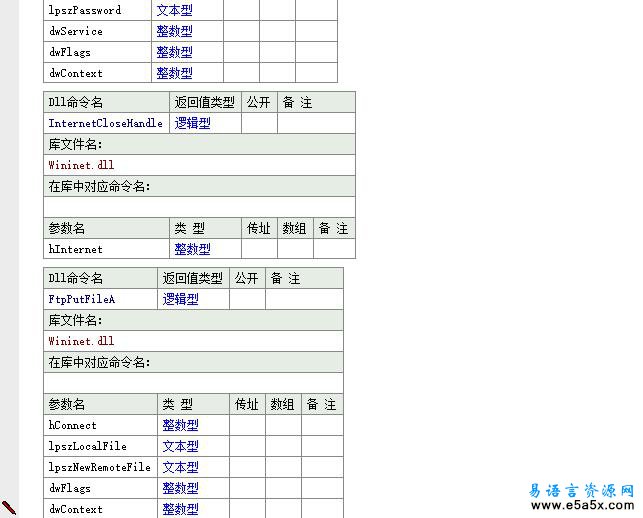
Task: Select the lpszPassword parameter name
Action: [85, 10]
